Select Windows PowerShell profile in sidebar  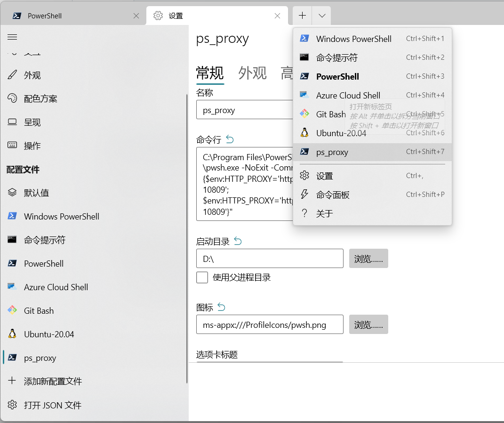click(x=93, y=217)
